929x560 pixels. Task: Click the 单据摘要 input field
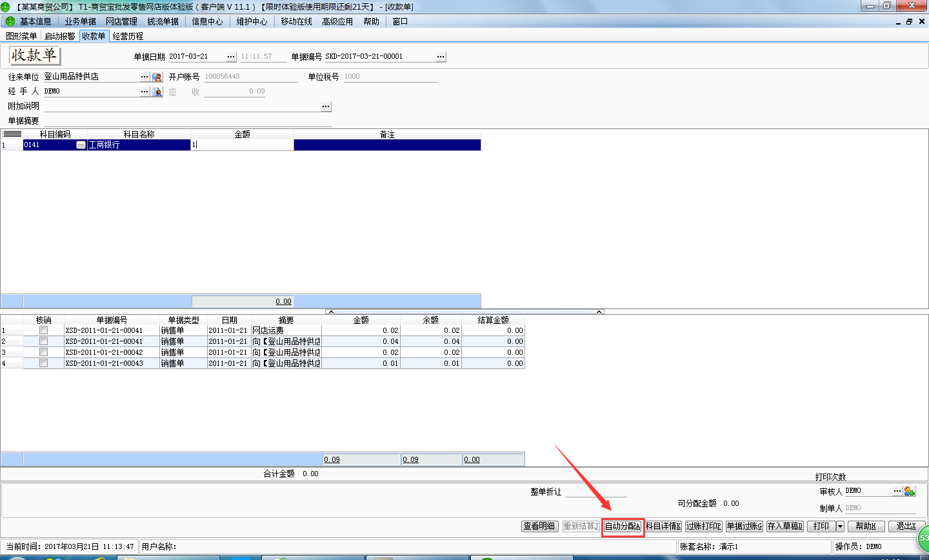click(187, 121)
